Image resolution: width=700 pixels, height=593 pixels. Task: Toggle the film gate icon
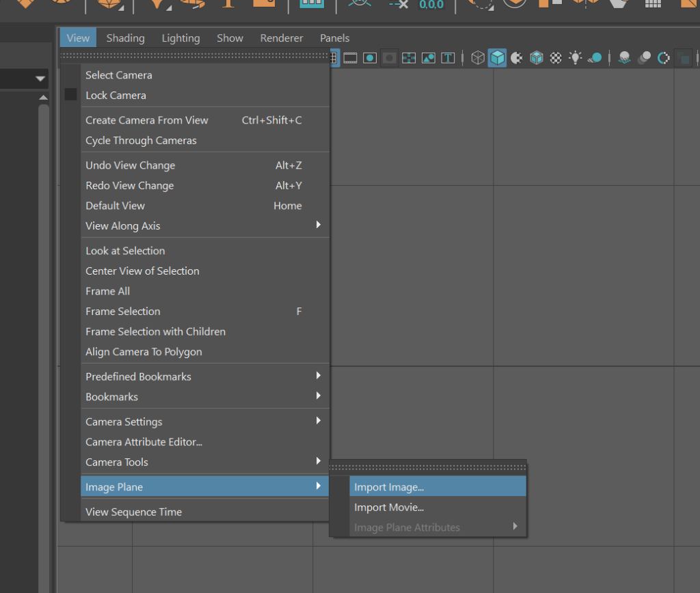(351, 58)
